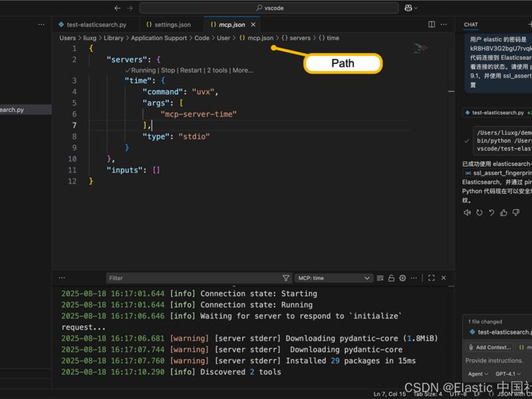Click the User breadcrumb segment
The width and height of the screenshot is (532, 399).
(x=223, y=38)
